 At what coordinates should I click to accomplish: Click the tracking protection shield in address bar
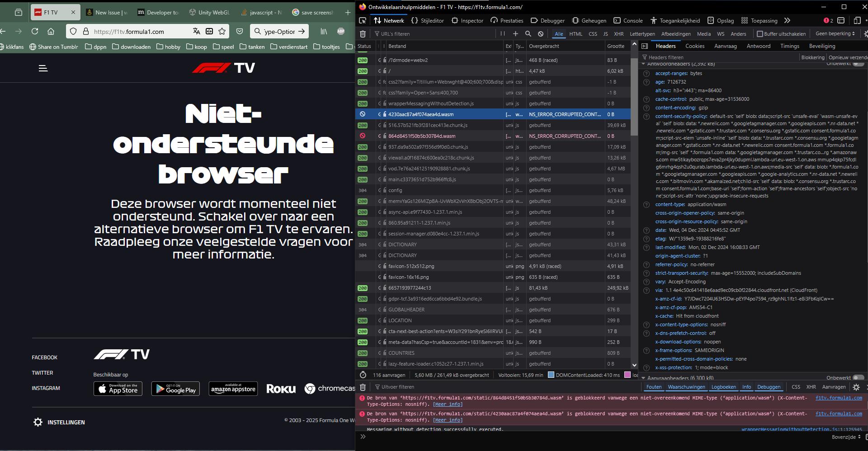click(72, 32)
